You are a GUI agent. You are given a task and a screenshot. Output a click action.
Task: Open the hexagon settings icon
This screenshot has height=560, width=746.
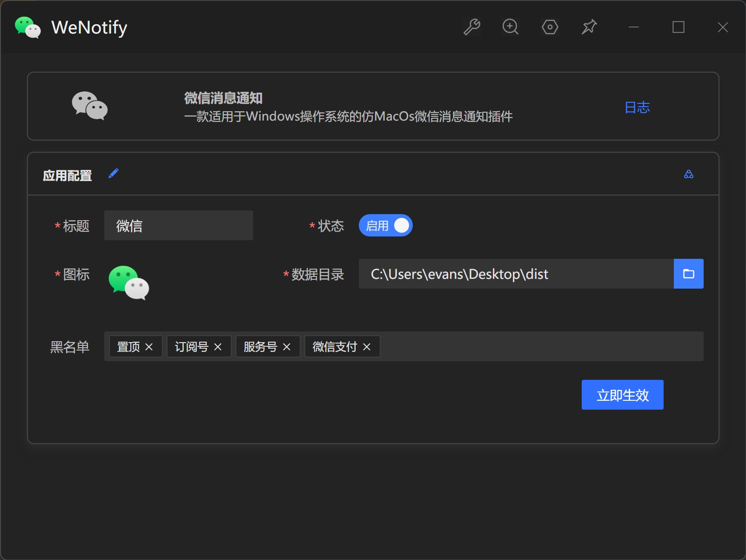click(550, 27)
